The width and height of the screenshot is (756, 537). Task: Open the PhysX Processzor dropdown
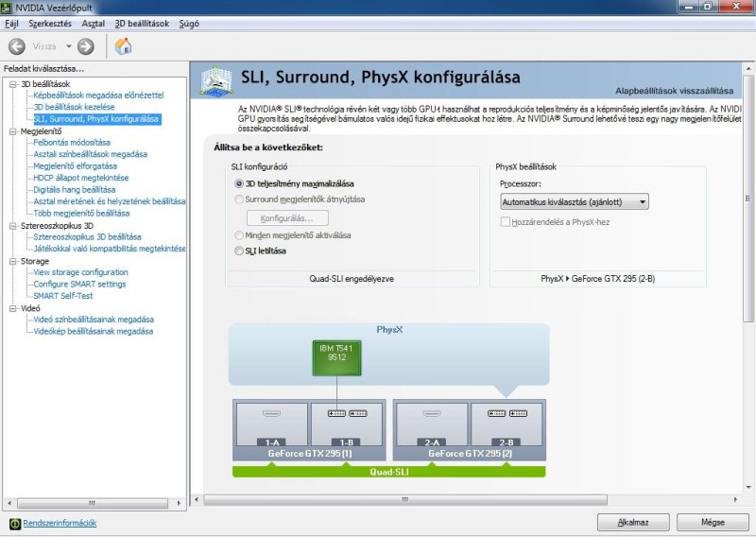pos(575,201)
